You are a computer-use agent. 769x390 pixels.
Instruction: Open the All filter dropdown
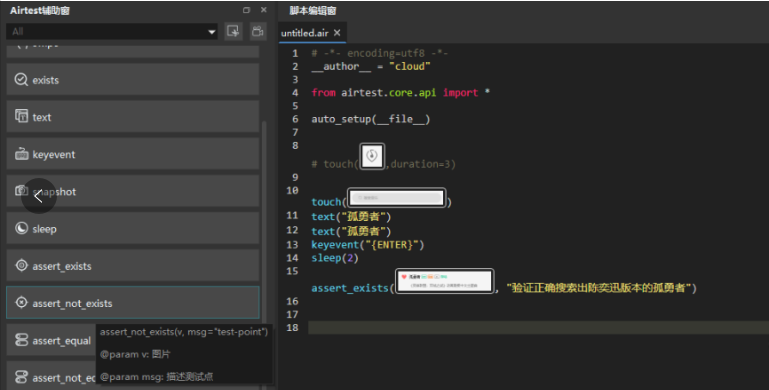pyautogui.click(x=112, y=31)
